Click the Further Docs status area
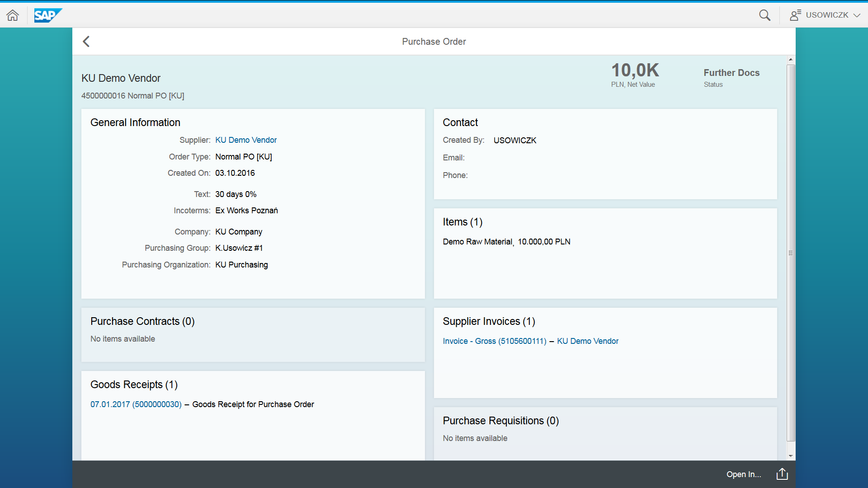 pos(731,77)
